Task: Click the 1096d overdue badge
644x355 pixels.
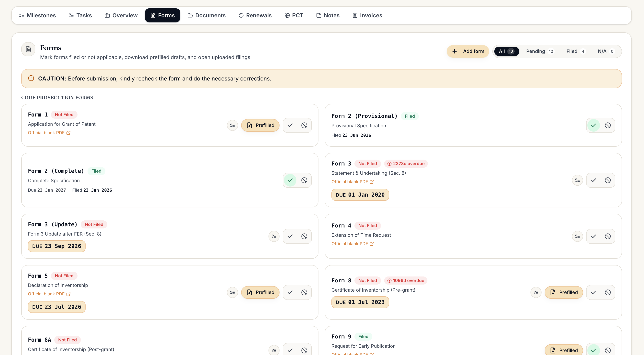Action: point(406,280)
